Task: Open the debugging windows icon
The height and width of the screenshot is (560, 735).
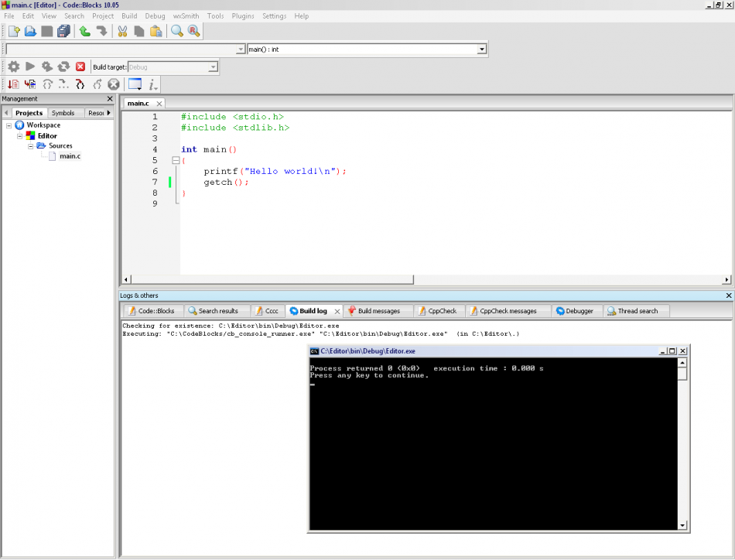Action: [135, 84]
